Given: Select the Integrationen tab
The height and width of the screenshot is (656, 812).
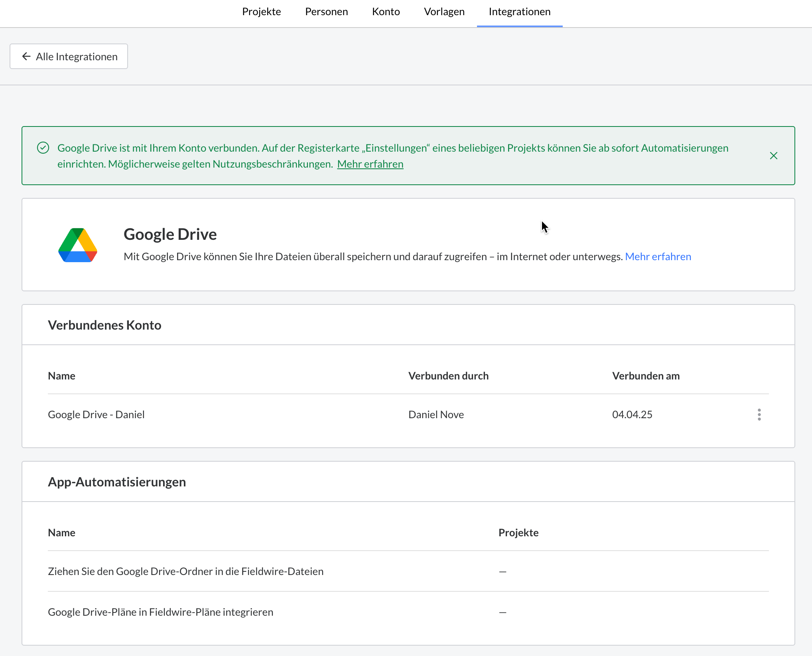Looking at the screenshot, I should (520, 12).
